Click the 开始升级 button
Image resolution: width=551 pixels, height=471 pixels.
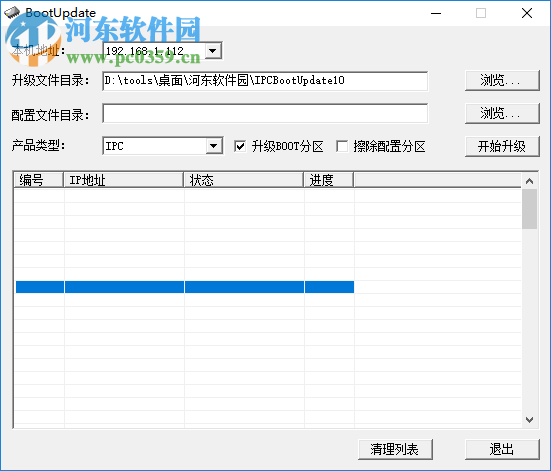point(502,146)
